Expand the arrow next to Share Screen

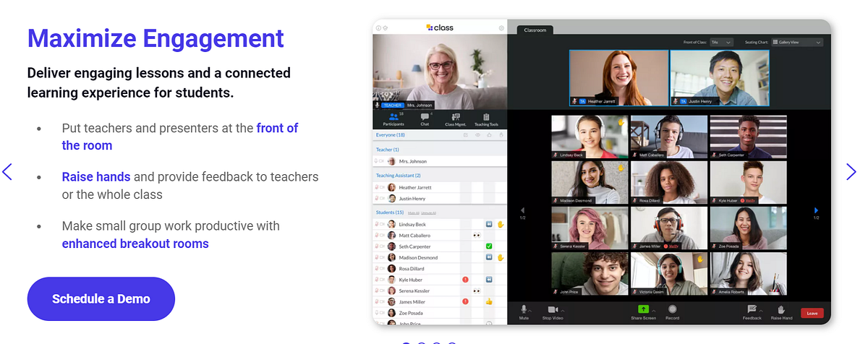click(652, 310)
